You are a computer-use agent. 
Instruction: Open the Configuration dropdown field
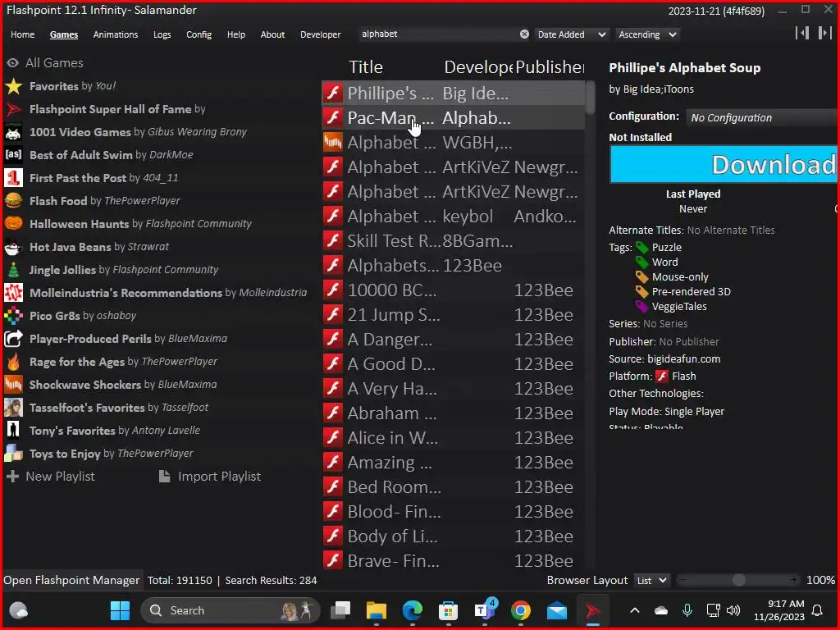coord(763,118)
